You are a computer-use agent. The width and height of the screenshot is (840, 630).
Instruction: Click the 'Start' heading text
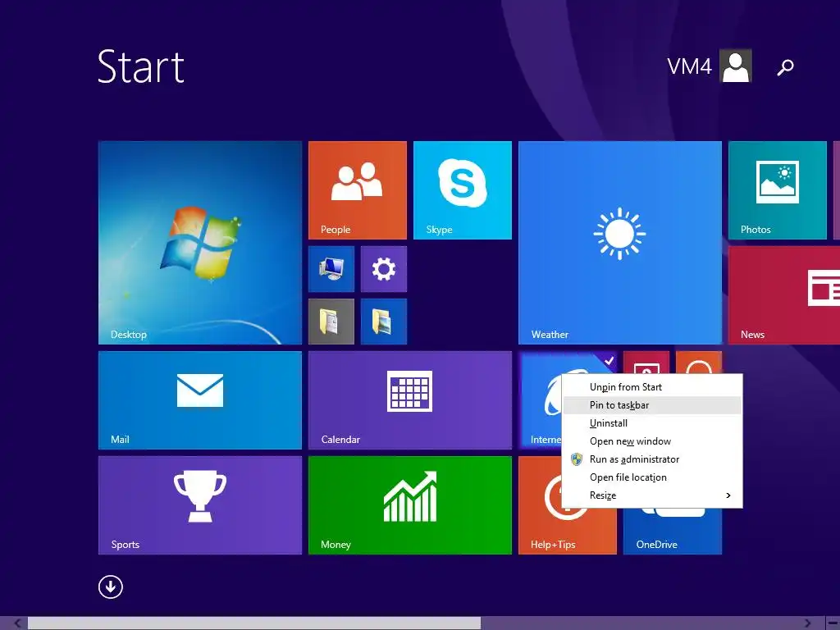(x=141, y=67)
